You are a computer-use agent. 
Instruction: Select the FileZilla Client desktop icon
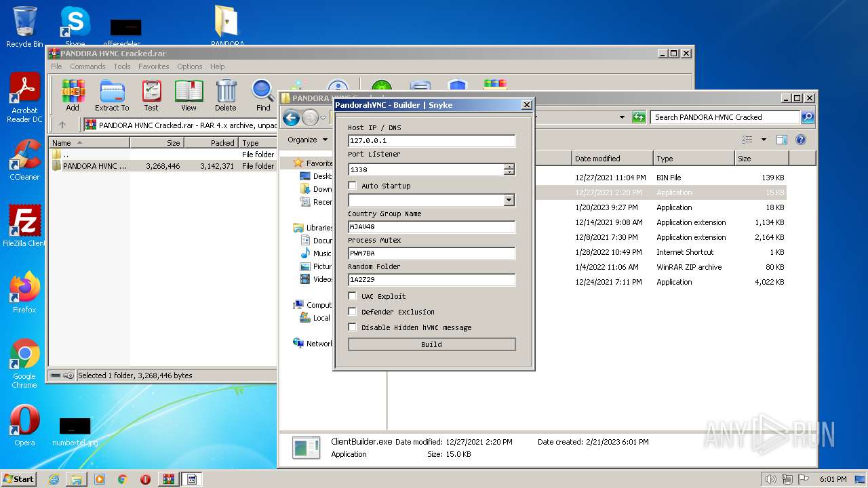point(24,226)
